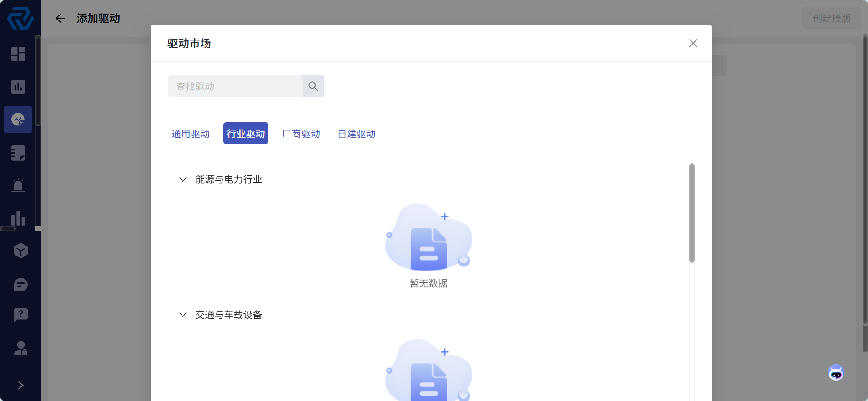
Task: Open the user admin icon in sidebar
Action: (x=21, y=348)
